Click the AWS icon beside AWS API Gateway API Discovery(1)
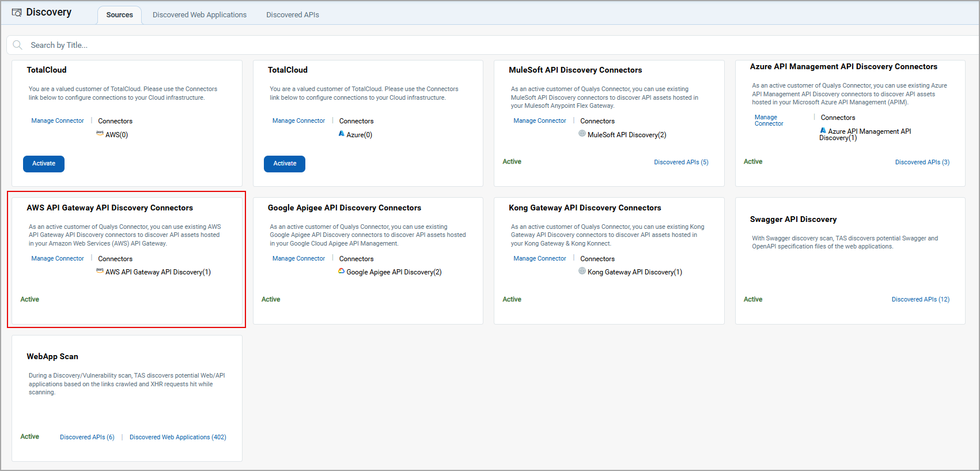 coord(100,270)
